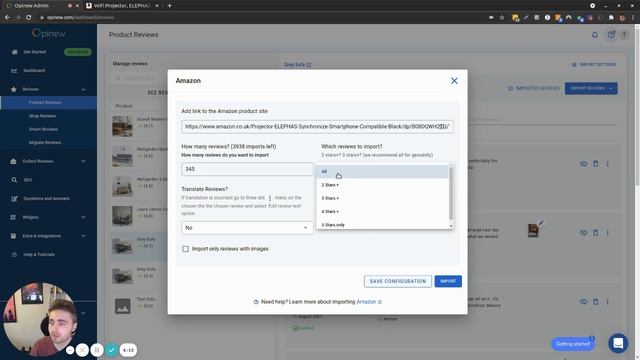This screenshot has height=360, width=640.
Task: Click the Extra & Integrations icon in sidebar
Action: [x=13, y=236]
